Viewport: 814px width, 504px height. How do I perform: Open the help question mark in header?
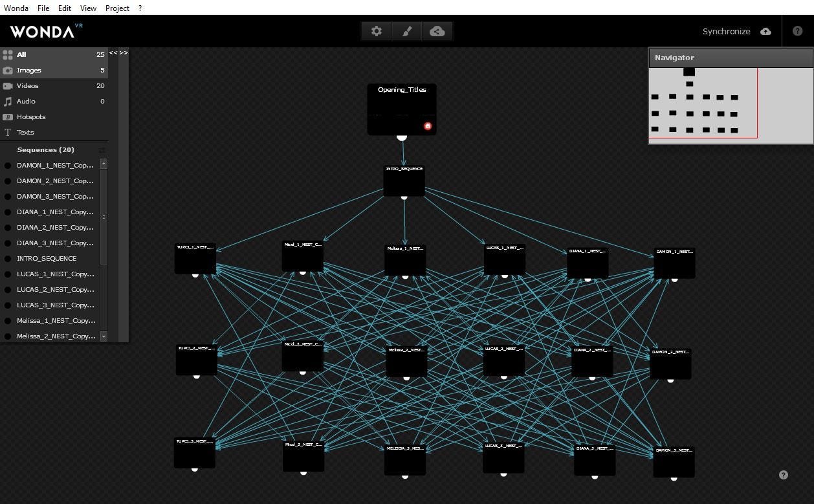pos(798,31)
